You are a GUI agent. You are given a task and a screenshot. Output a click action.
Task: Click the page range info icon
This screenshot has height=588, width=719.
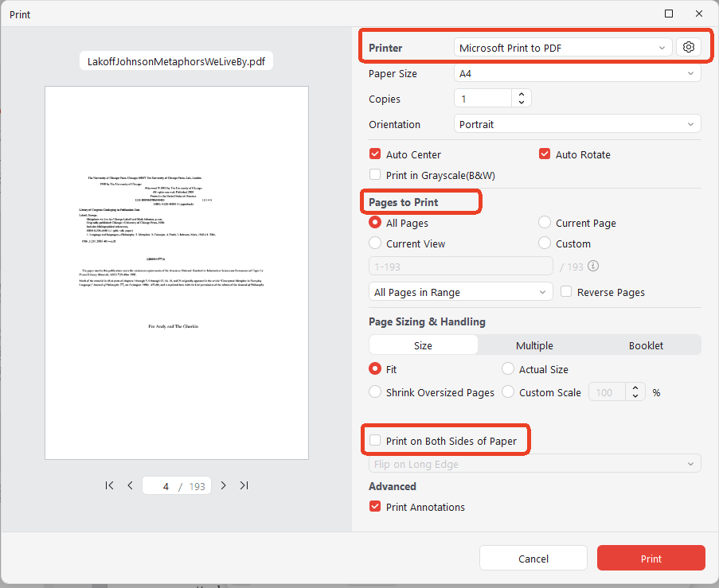point(593,266)
